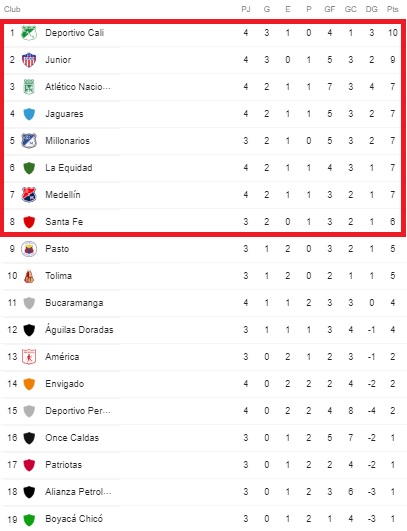Click the Deportivo Cali club crest

[29, 33]
